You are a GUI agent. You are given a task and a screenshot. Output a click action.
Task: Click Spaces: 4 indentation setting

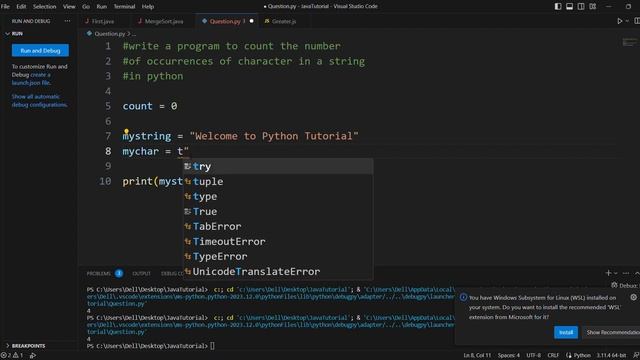coord(509,356)
